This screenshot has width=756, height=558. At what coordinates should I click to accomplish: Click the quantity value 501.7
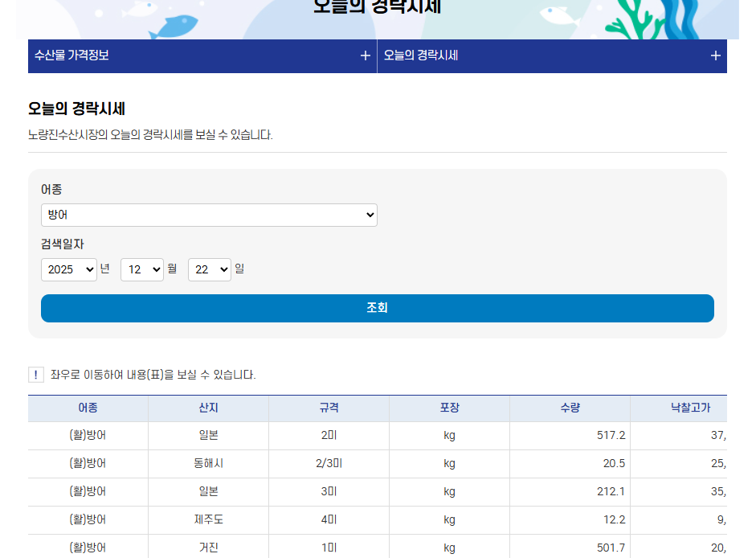tap(611, 548)
